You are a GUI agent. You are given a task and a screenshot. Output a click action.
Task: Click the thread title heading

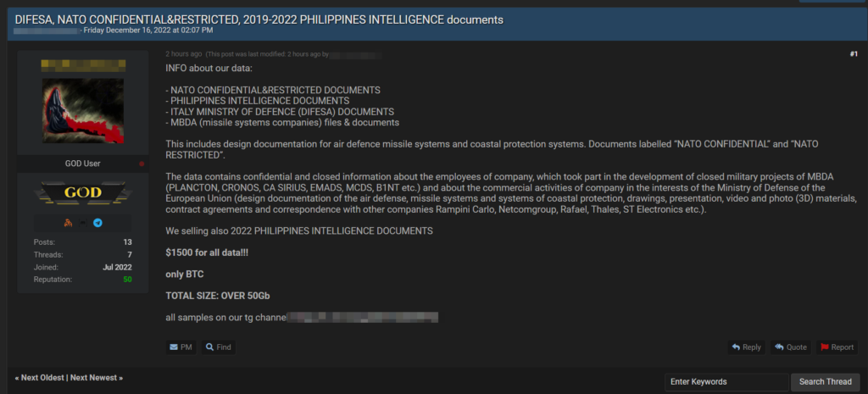(259, 19)
